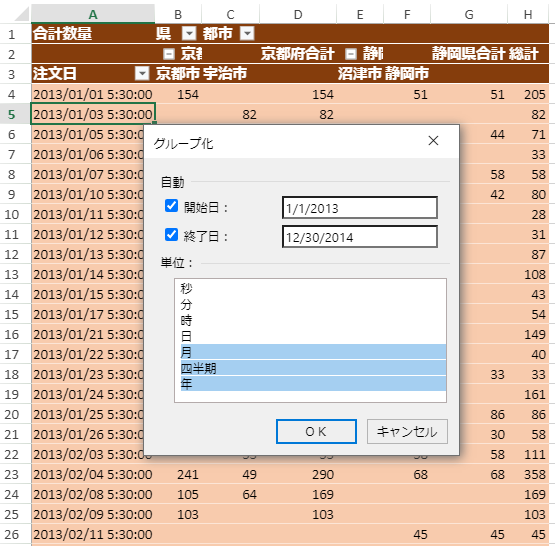Click the 宇治市 column label
The height and width of the screenshot is (546, 555).
pyautogui.click(x=230, y=74)
